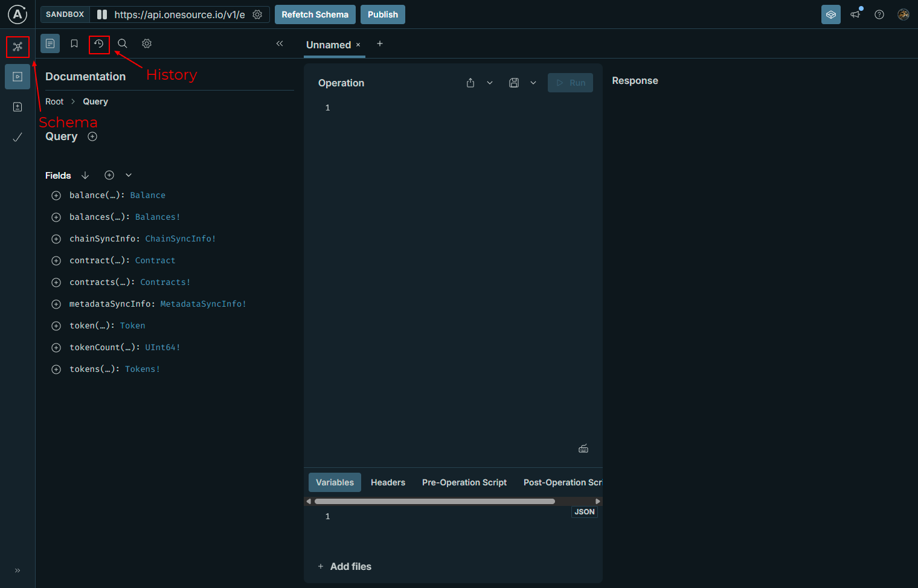The image size is (918, 588).
Task: Add the balance field to operation
Action: (56, 196)
